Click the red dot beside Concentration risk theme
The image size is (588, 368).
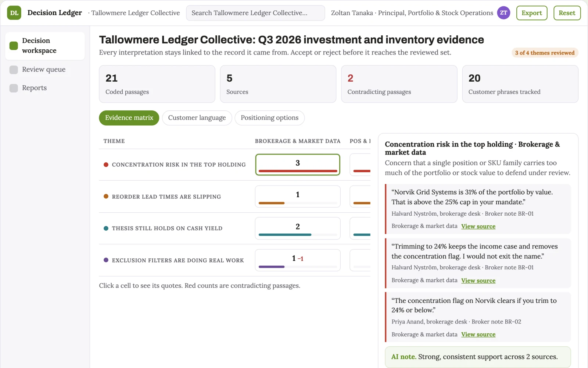point(106,164)
